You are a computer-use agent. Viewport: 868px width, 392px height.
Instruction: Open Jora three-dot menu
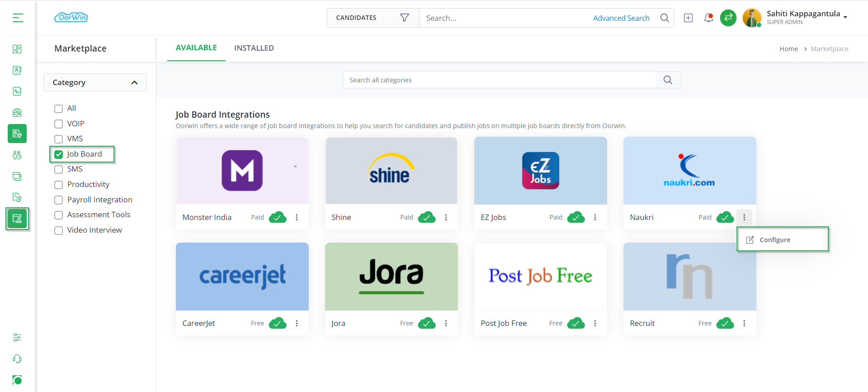click(446, 323)
